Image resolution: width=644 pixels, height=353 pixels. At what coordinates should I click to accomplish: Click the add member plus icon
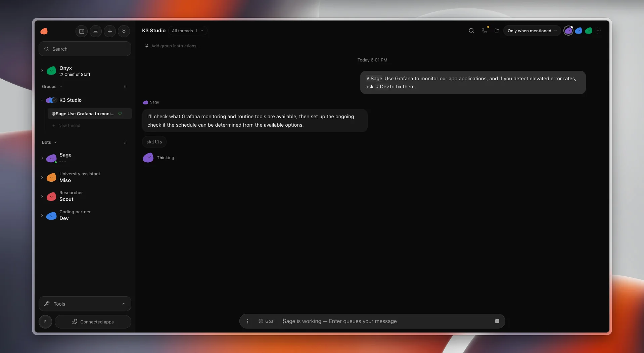click(598, 31)
